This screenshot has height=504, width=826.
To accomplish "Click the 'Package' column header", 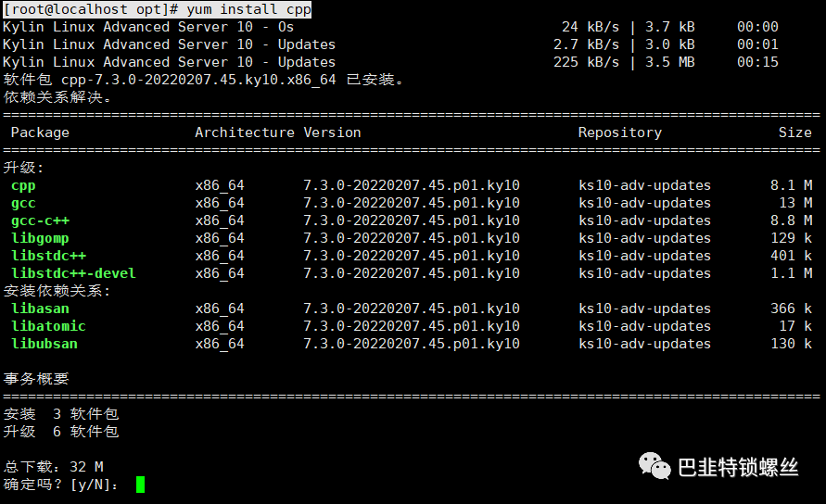I will click(40, 132).
